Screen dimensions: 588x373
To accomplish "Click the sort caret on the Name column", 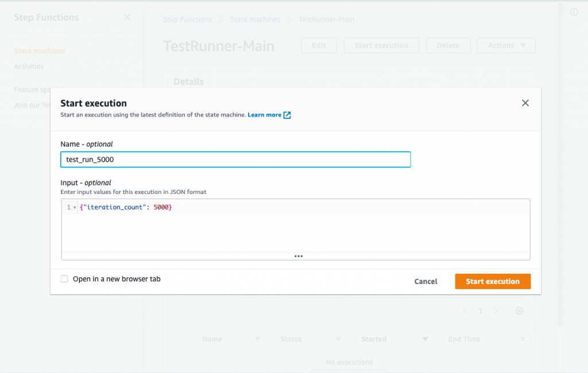I will click(257, 339).
